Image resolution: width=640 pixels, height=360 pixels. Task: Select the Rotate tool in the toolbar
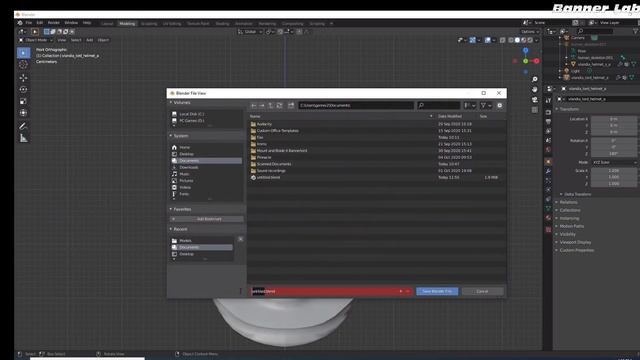(x=23, y=89)
